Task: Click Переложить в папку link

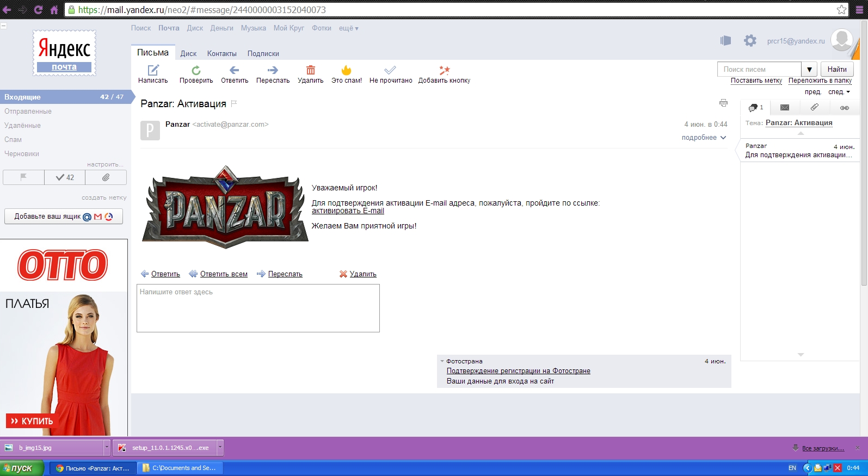Action: pyautogui.click(x=820, y=81)
